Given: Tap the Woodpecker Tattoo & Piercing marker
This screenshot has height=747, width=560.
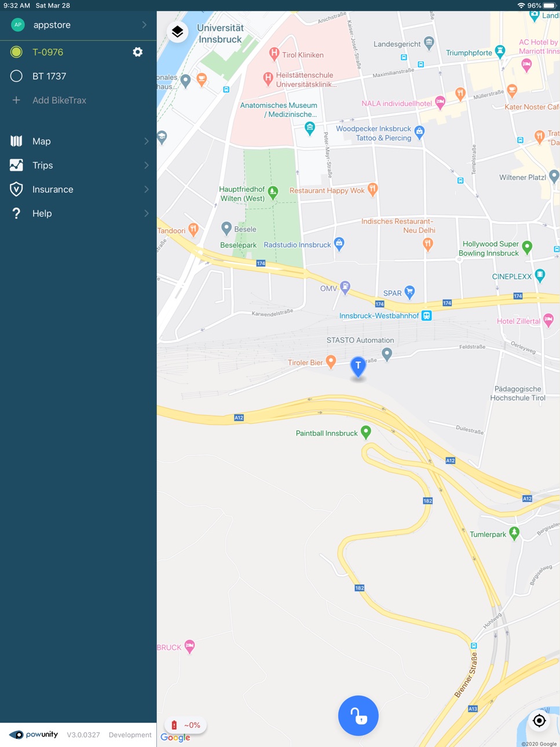Looking at the screenshot, I should (x=419, y=132).
